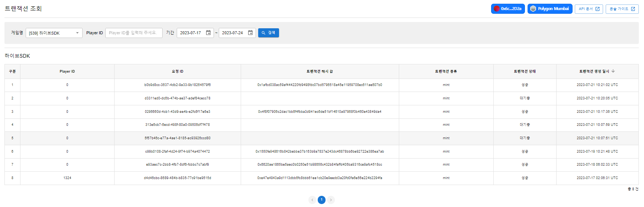Screen dimensions: 644x207
Task: Click request ID b0b9d8cc-3637-4db2-9a33-9b18264579f6
Action: 177,85
